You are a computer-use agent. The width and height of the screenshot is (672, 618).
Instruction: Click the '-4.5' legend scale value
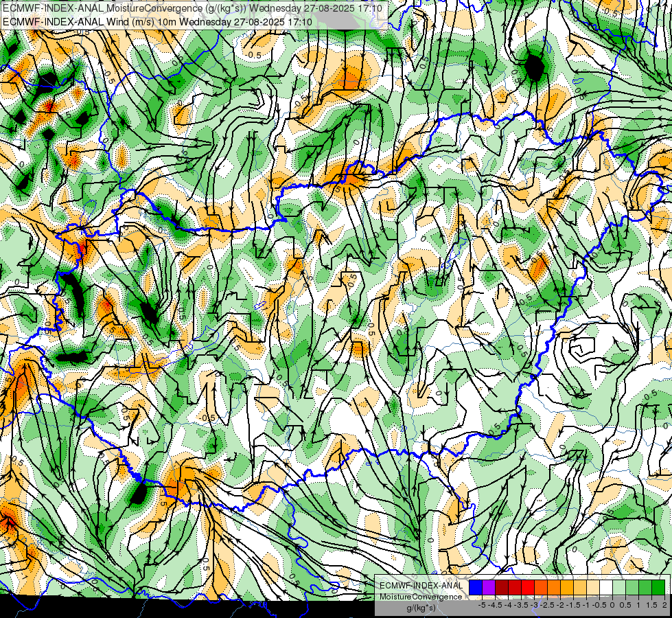(x=496, y=605)
